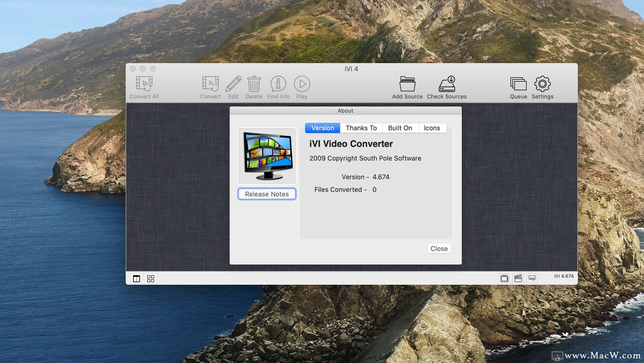Click the Check Sources drive icon
The height and width of the screenshot is (363, 644).
pos(447,84)
